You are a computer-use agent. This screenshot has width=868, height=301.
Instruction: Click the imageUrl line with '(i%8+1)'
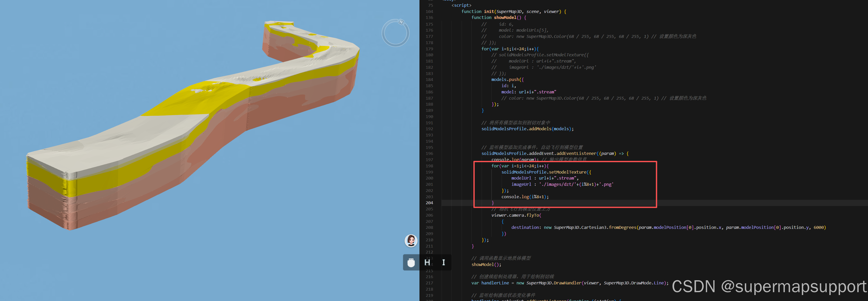[x=562, y=184]
